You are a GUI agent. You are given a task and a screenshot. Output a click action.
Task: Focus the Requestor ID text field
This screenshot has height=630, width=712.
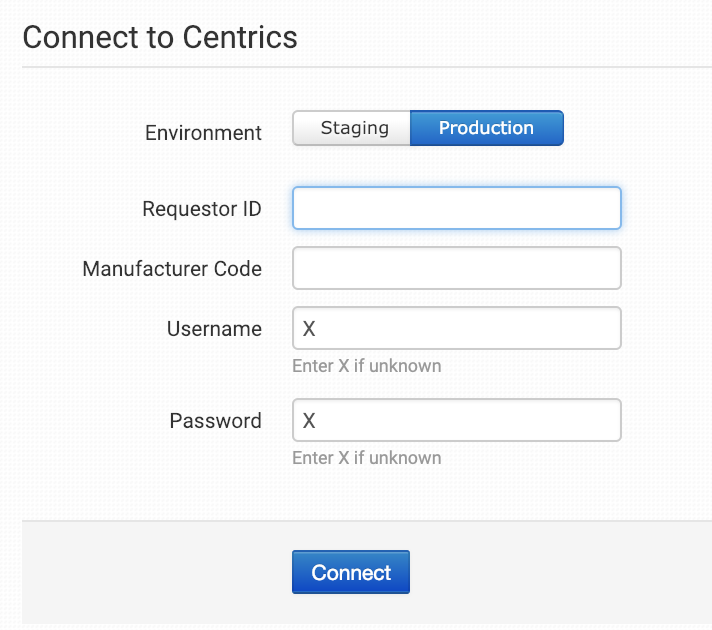(x=456, y=208)
